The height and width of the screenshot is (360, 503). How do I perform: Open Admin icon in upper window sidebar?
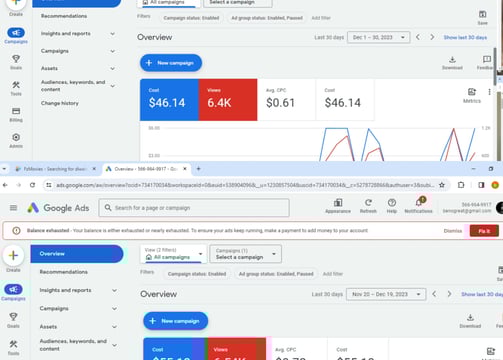tap(16, 137)
